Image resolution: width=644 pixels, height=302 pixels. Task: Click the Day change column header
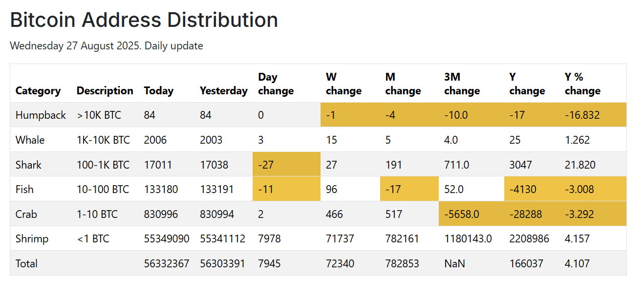pos(276,84)
